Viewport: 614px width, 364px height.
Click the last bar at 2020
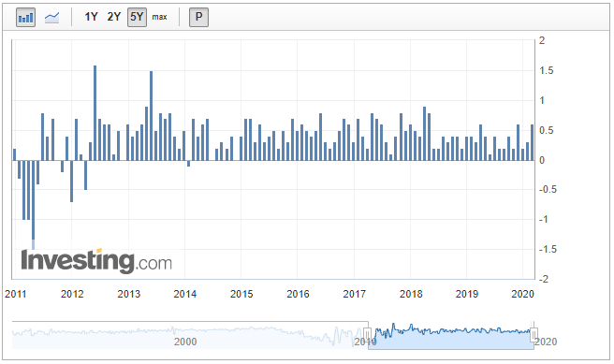pos(533,142)
